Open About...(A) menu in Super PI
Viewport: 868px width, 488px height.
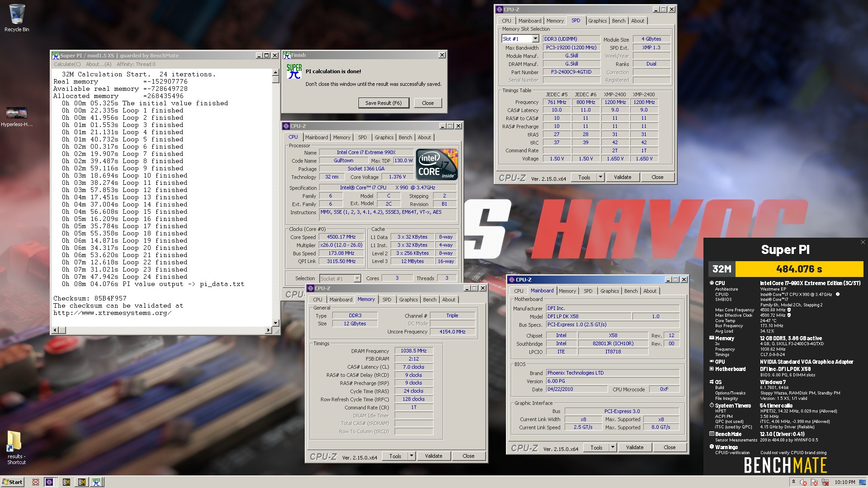click(99, 64)
